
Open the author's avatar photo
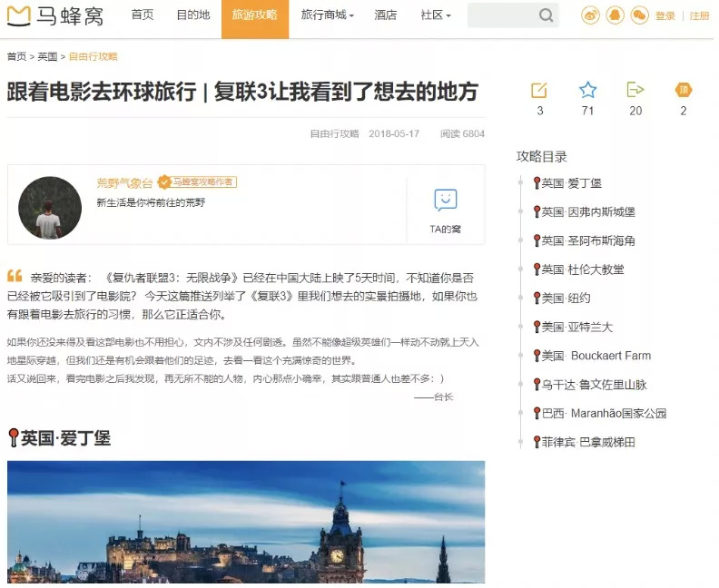pyautogui.click(x=50, y=208)
